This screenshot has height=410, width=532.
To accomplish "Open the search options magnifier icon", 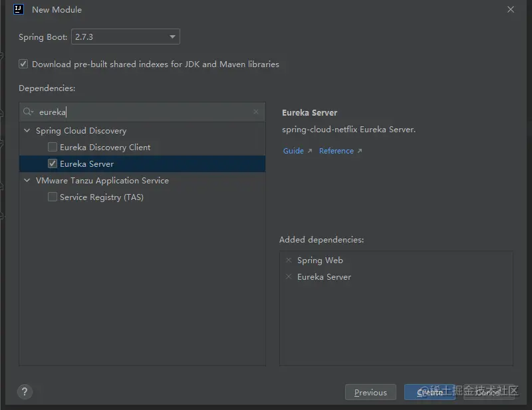I will (28, 112).
